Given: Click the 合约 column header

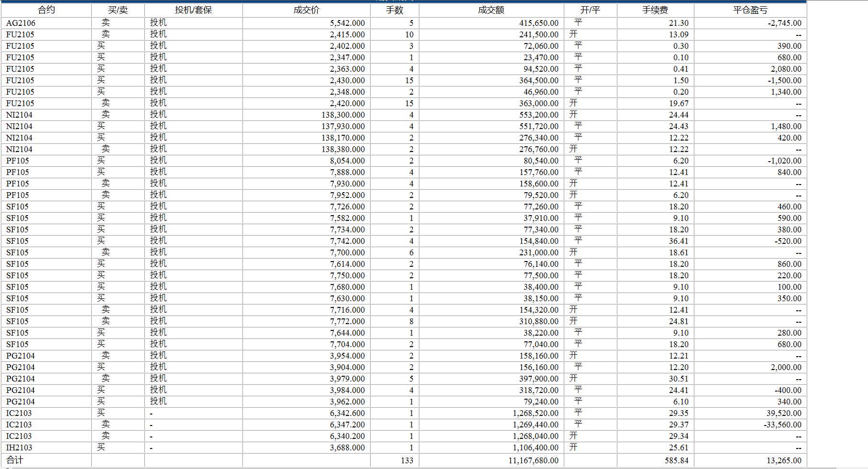Looking at the screenshot, I should [x=46, y=10].
